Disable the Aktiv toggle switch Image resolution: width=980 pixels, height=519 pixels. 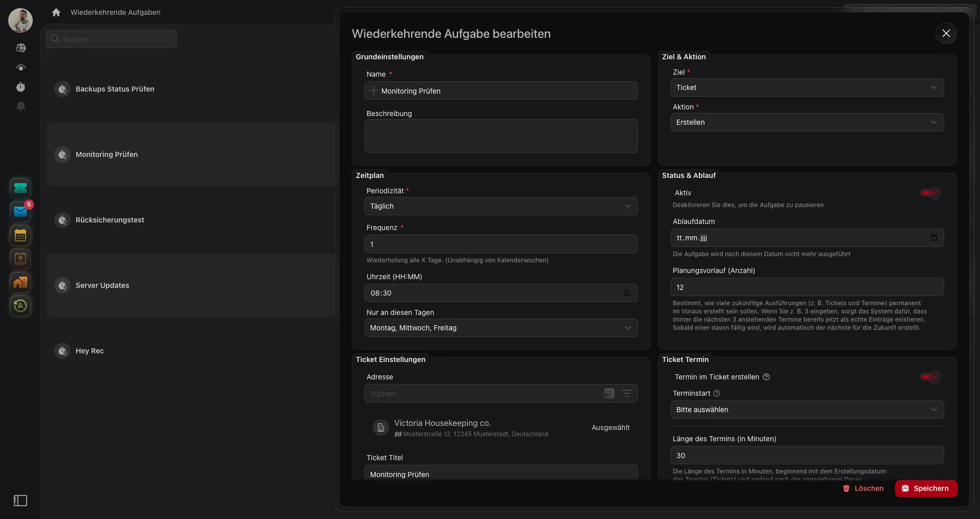[x=930, y=193]
